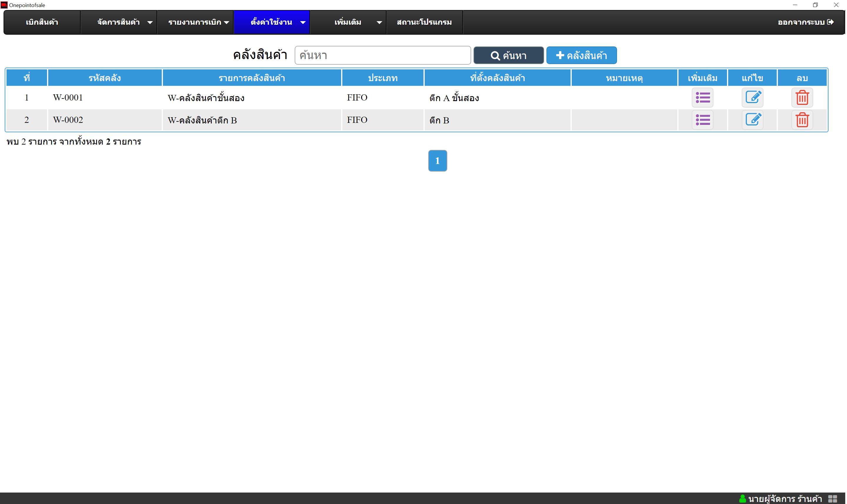The image size is (847, 504).
Task: Expand the เพิ่มเติม menu dropdown arrow
Action: pos(379,22)
